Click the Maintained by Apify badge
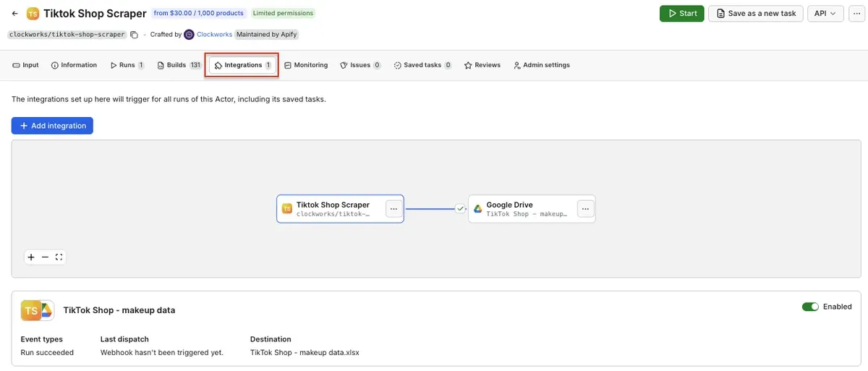 [266, 34]
